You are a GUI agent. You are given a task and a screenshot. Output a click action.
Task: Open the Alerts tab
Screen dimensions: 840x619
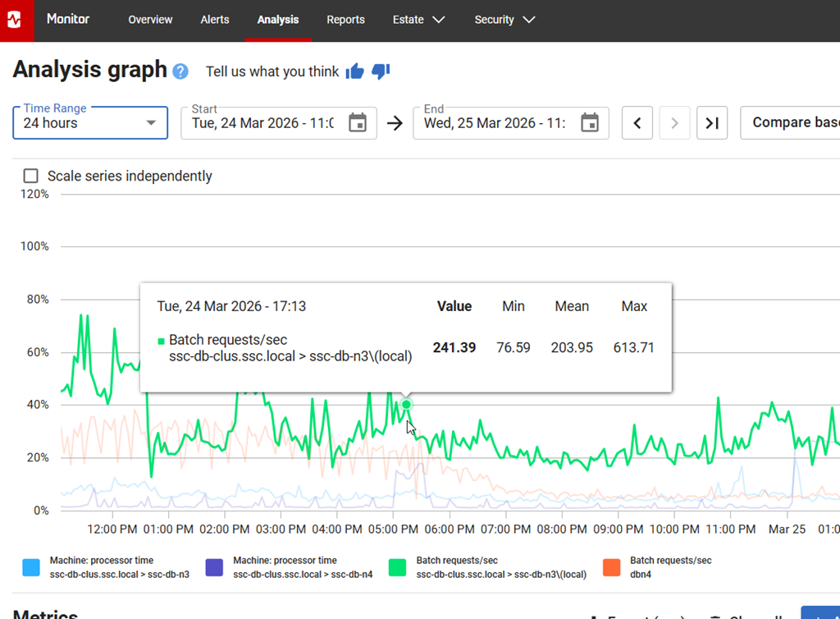pyautogui.click(x=215, y=20)
